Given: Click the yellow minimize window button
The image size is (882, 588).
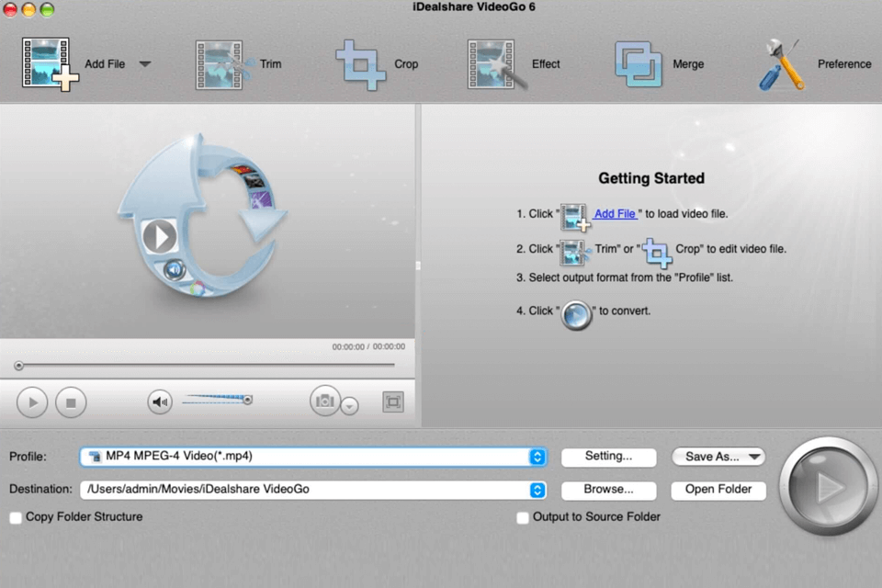Looking at the screenshot, I should click(x=28, y=9).
